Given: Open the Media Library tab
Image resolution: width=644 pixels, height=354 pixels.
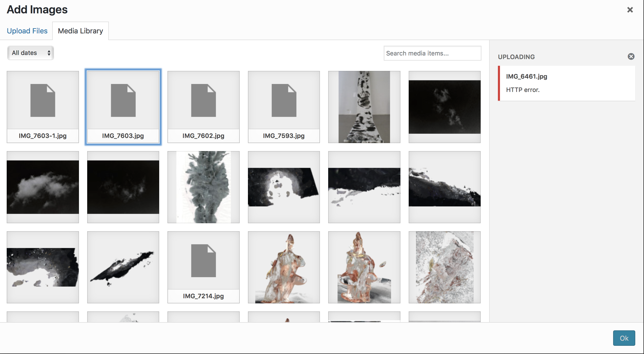Looking at the screenshot, I should (80, 31).
